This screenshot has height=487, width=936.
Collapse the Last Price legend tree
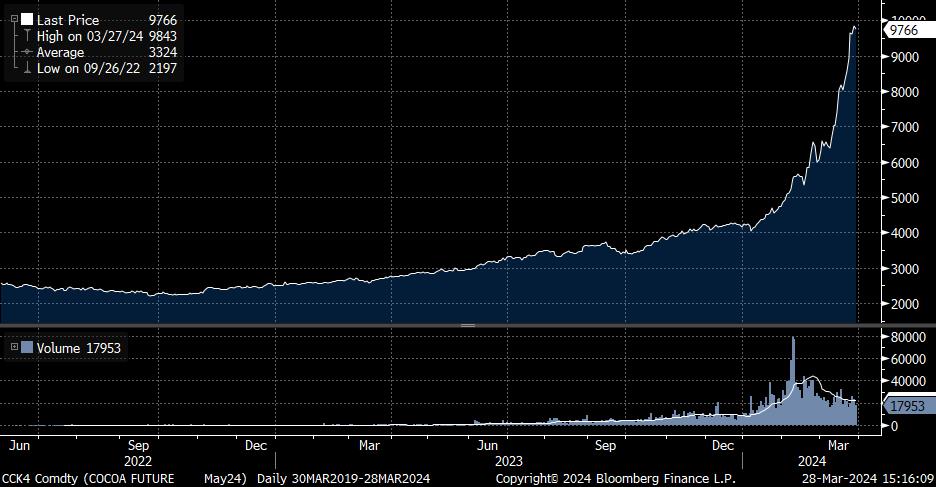pos(14,19)
